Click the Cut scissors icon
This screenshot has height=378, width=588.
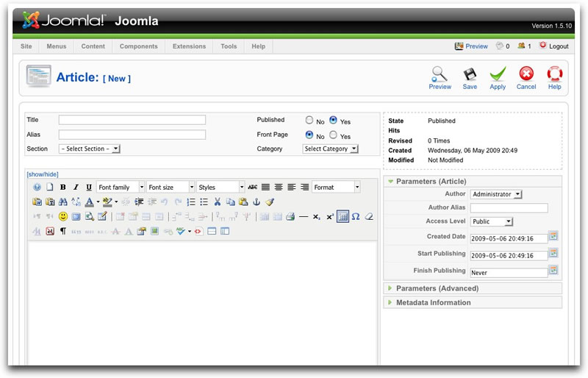217,202
